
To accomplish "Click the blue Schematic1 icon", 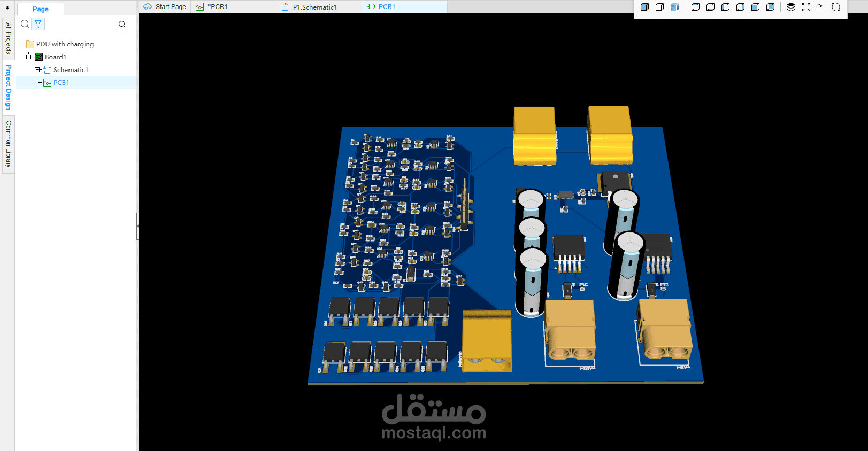I will pos(48,70).
